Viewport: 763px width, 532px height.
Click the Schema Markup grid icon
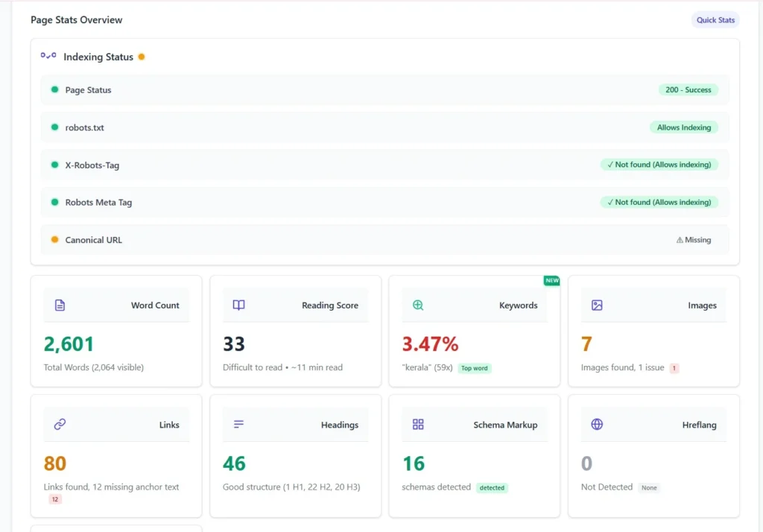tap(418, 425)
